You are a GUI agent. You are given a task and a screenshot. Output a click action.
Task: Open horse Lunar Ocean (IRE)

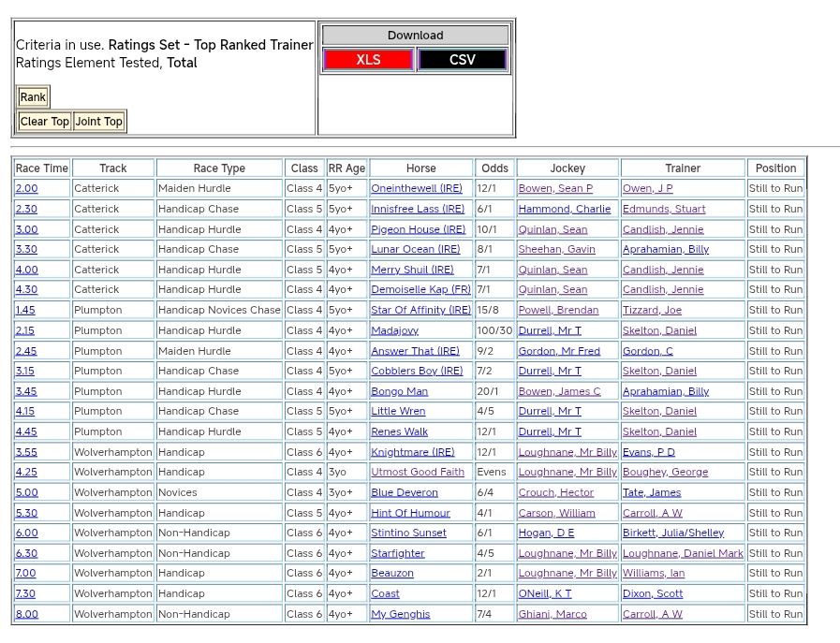tap(415, 250)
